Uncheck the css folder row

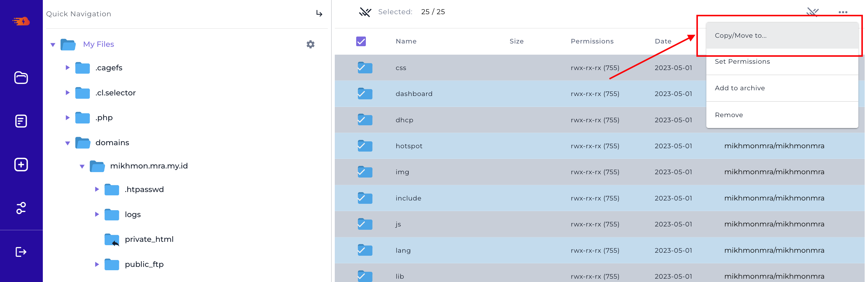point(365,67)
